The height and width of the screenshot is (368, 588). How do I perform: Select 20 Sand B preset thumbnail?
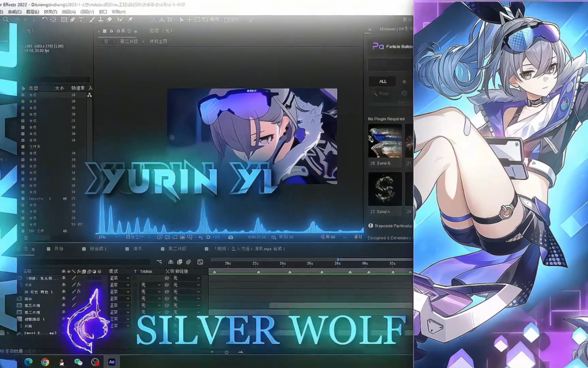(x=385, y=141)
